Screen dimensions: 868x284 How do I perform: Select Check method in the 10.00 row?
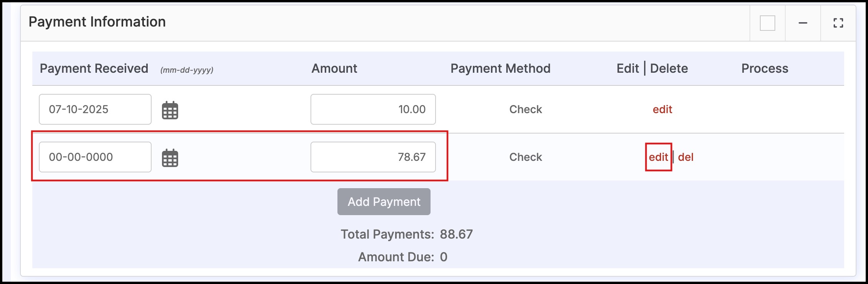pyautogui.click(x=526, y=109)
